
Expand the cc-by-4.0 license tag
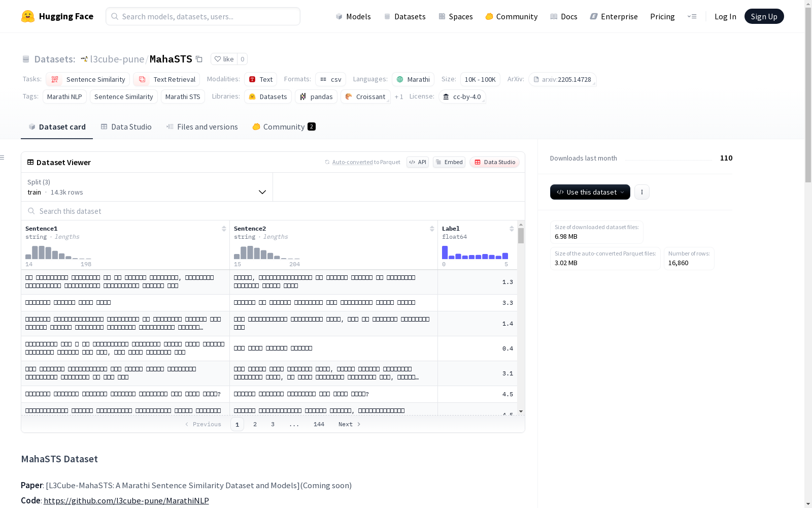(x=462, y=97)
